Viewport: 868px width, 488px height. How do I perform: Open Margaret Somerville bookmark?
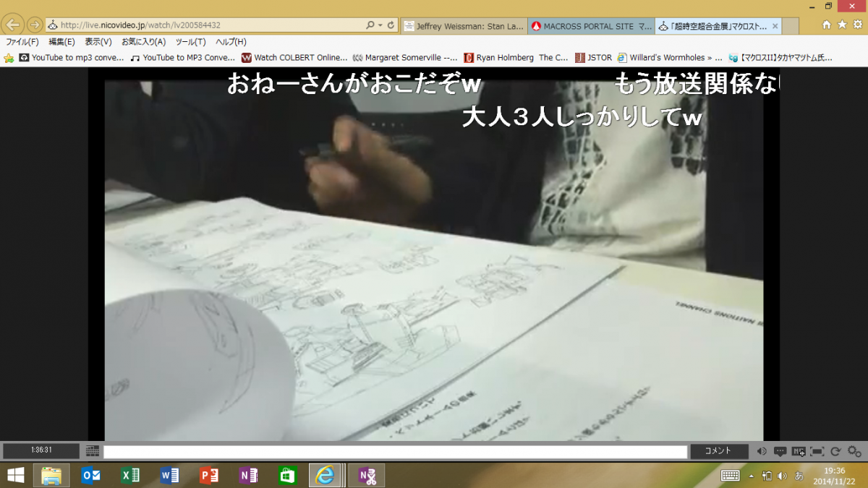(405, 58)
